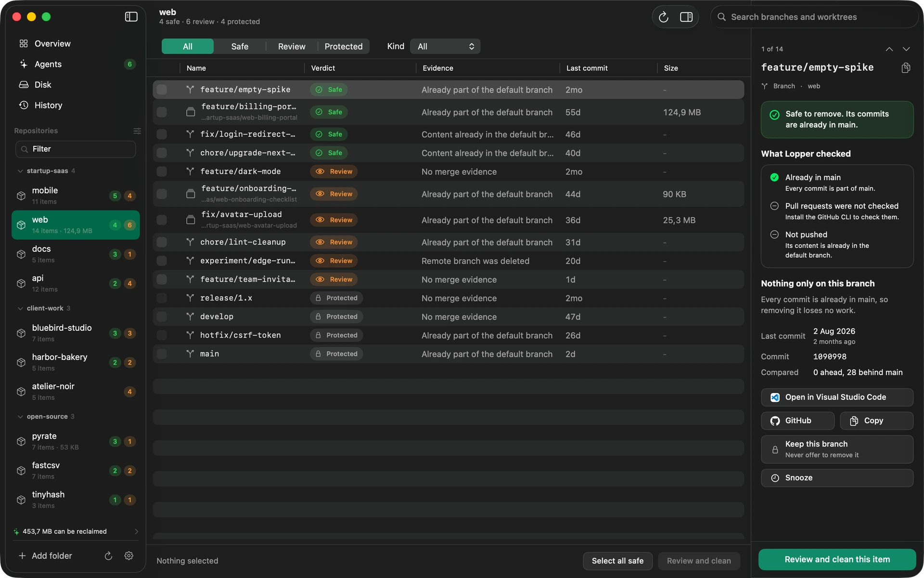Check the feature/billing-por… row checkbox
This screenshot has width=924, height=578.
[x=162, y=112]
